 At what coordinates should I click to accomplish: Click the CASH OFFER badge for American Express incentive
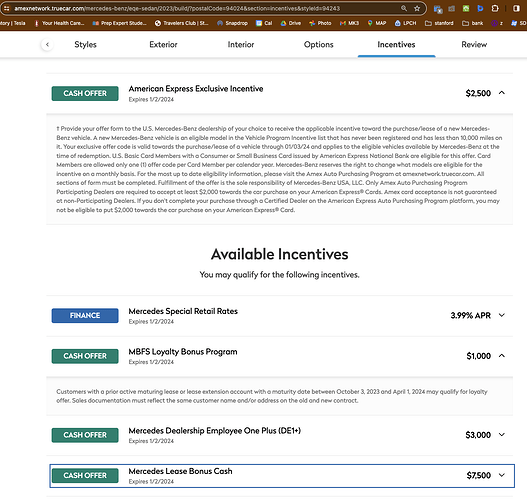click(x=85, y=93)
